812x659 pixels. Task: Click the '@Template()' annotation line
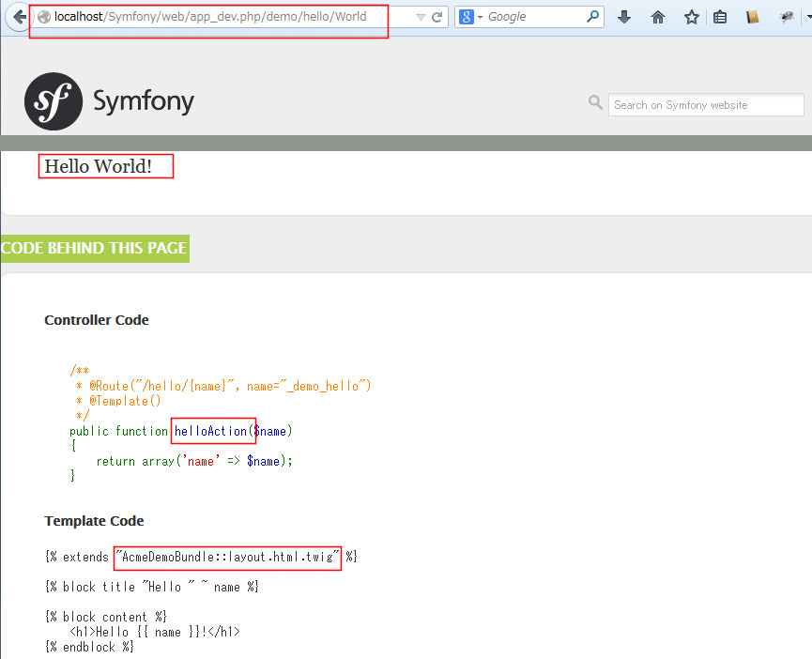pyautogui.click(x=118, y=401)
